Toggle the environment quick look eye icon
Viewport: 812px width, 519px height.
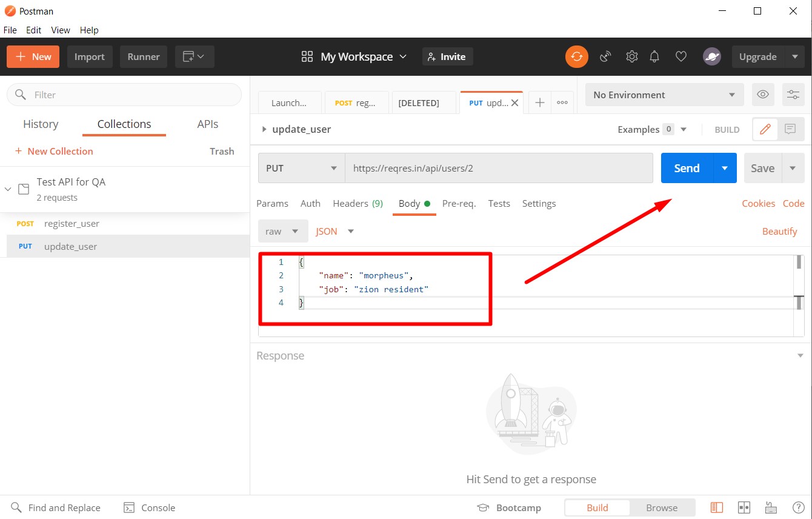click(x=763, y=95)
